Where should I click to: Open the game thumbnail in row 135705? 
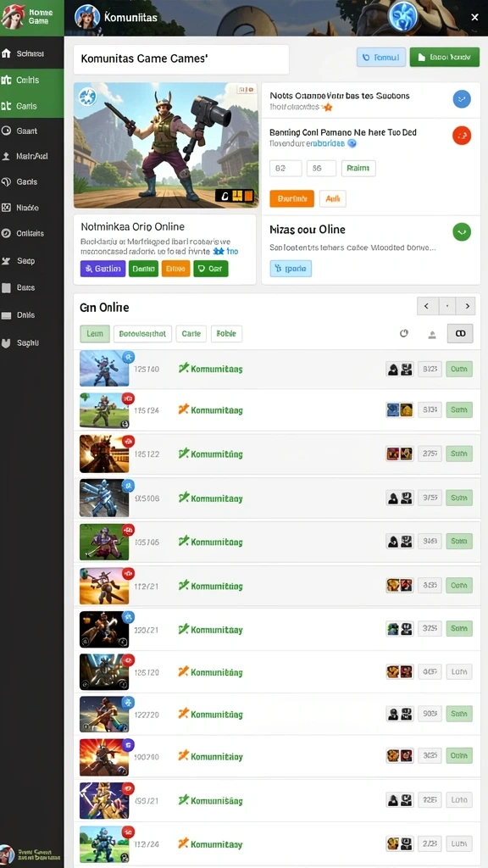104,542
